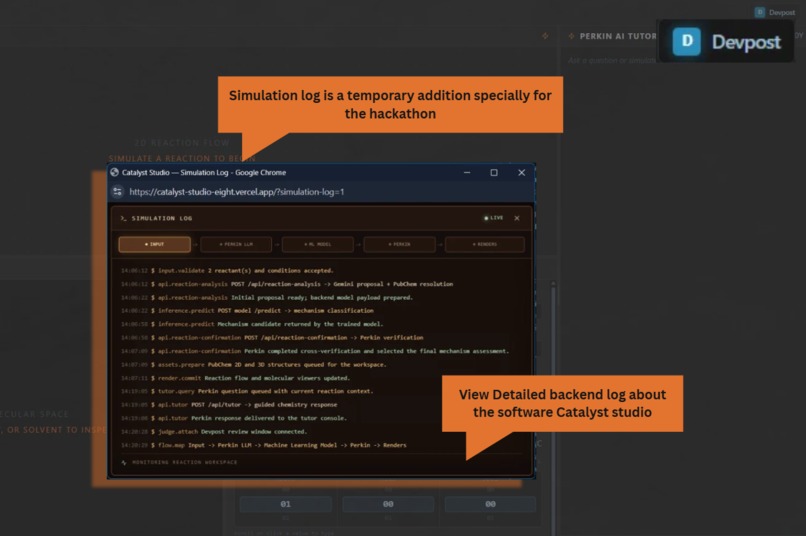Image resolution: width=806 pixels, height=536 pixels.
Task: Minimize the Simulation Log Chrome window
Action: pyautogui.click(x=467, y=173)
